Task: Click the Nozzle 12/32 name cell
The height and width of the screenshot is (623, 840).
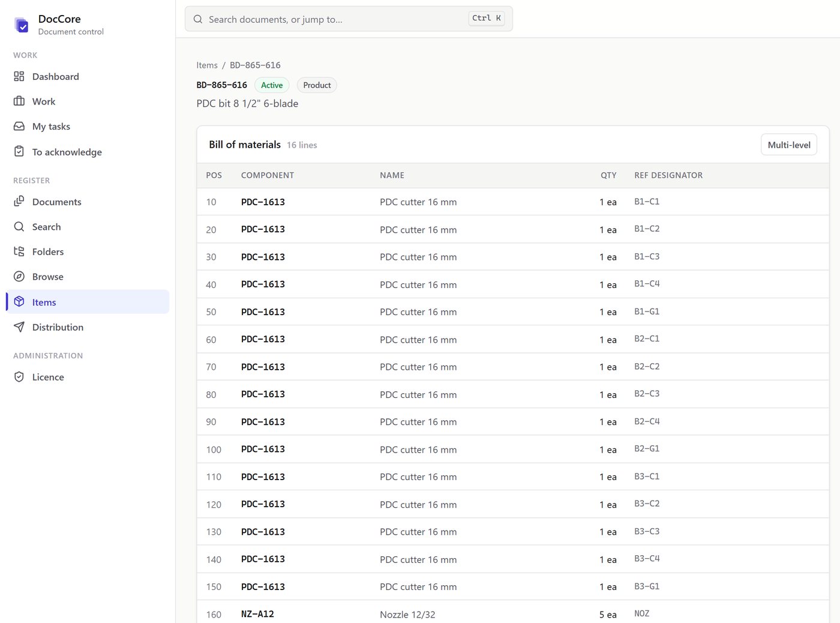Action: (x=407, y=615)
